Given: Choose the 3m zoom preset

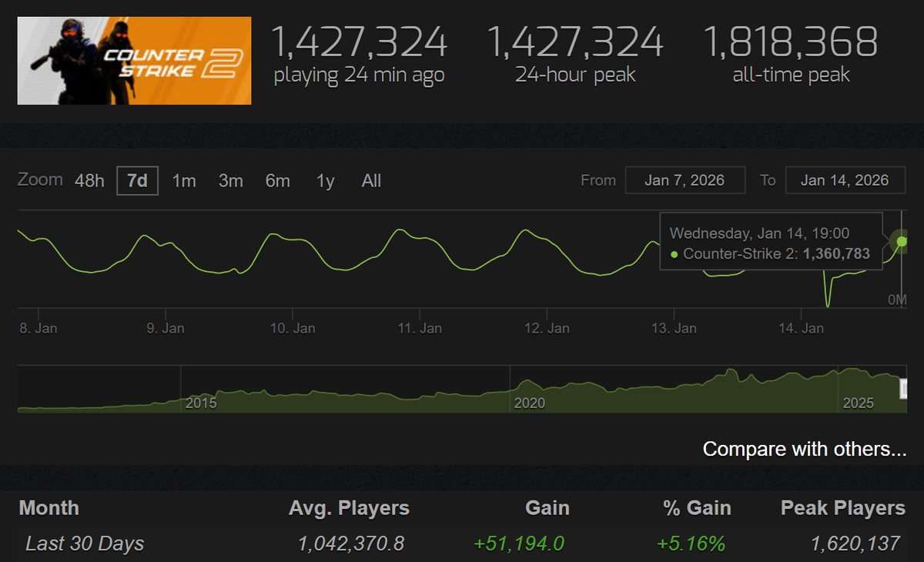Looking at the screenshot, I should click(x=230, y=180).
